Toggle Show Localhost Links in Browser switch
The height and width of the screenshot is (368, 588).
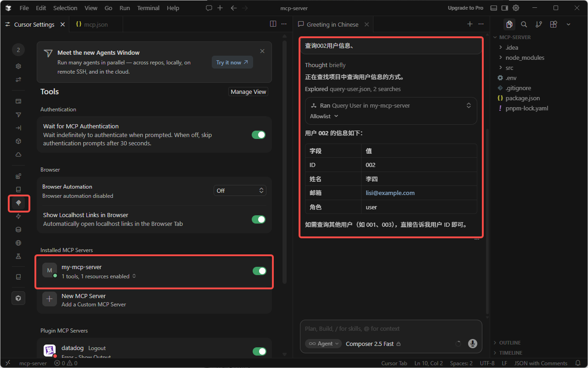click(x=259, y=219)
